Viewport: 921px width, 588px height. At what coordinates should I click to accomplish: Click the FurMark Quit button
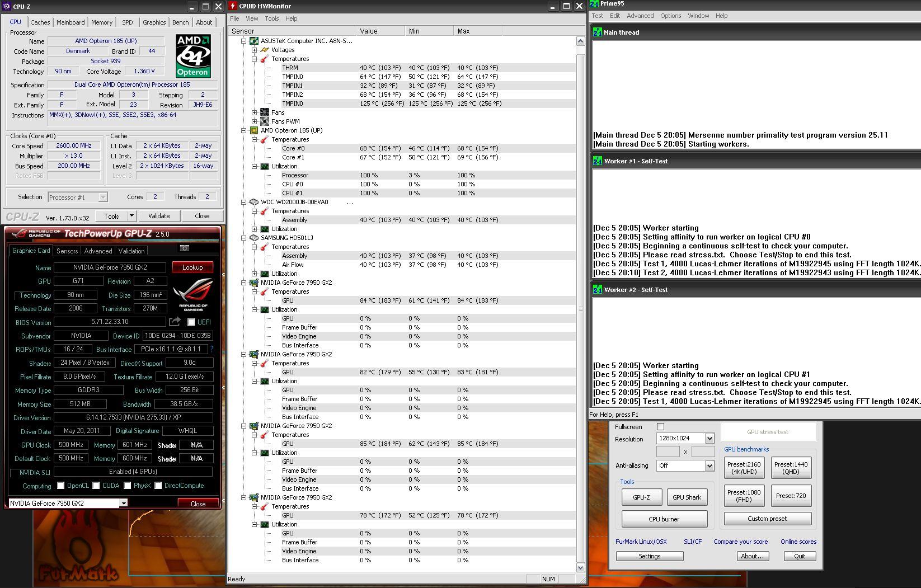tap(800, 556)
